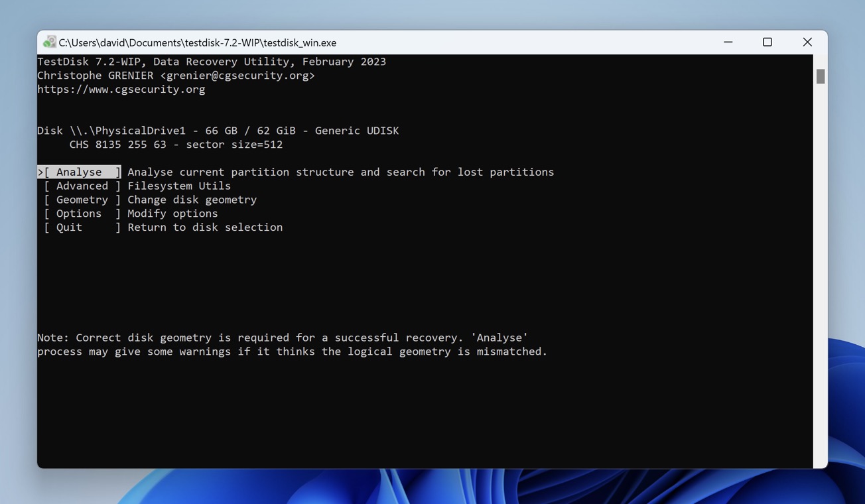Screen dimensions: 865x504
Task: Click the 'Modify options' description text
Action: 172,214
